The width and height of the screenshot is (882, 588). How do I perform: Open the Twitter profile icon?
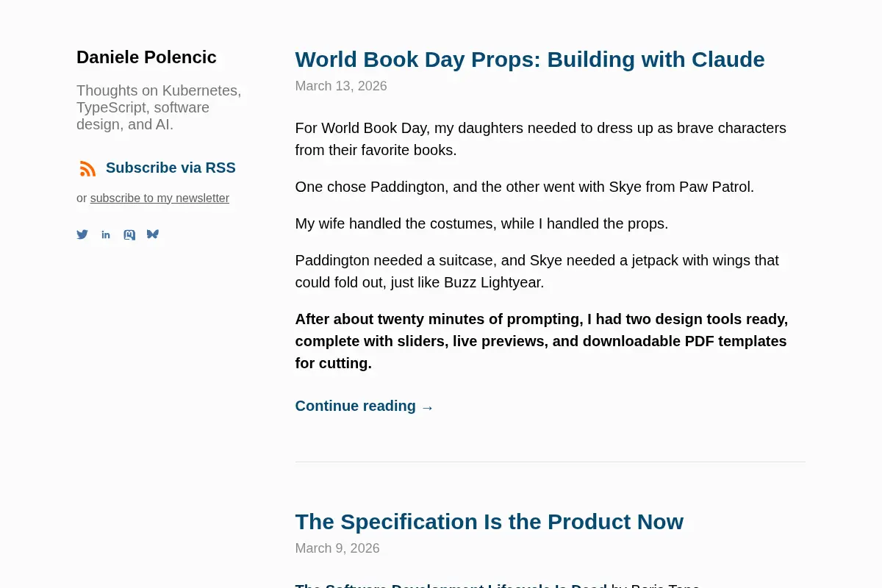82,234
